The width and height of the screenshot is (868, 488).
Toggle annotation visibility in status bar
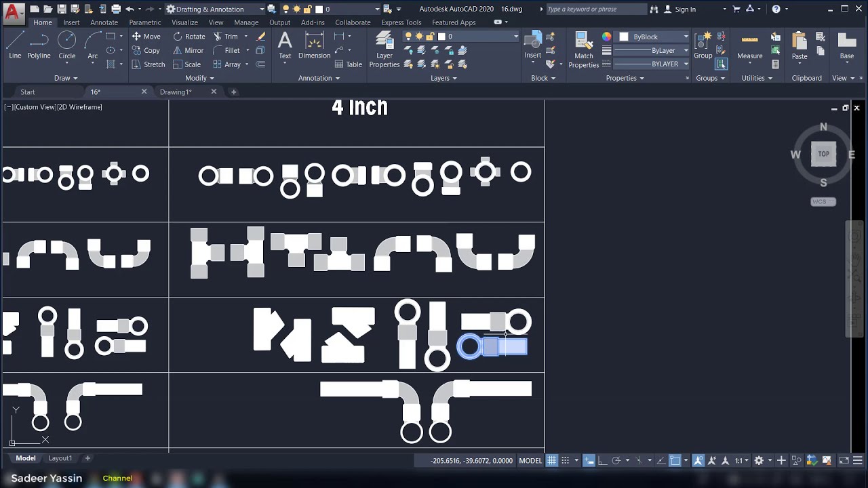pyautogui.click(x=698, y=460)
